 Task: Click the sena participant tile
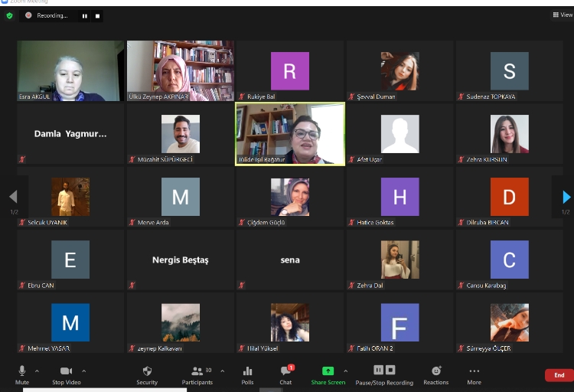pos(290,260)
